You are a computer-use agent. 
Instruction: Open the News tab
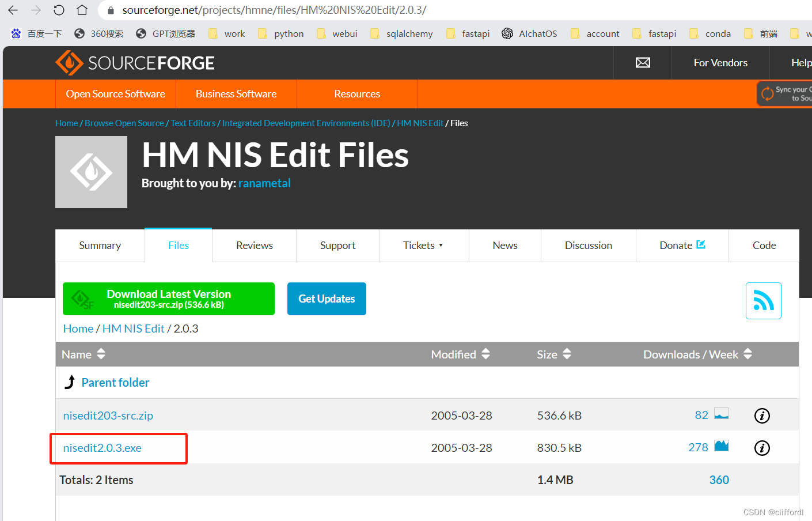pyautogui.click(x=505, y=246)
